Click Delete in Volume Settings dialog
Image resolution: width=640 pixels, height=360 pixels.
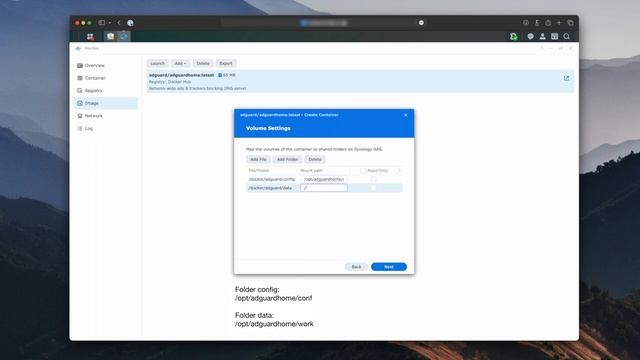(315, 159)
